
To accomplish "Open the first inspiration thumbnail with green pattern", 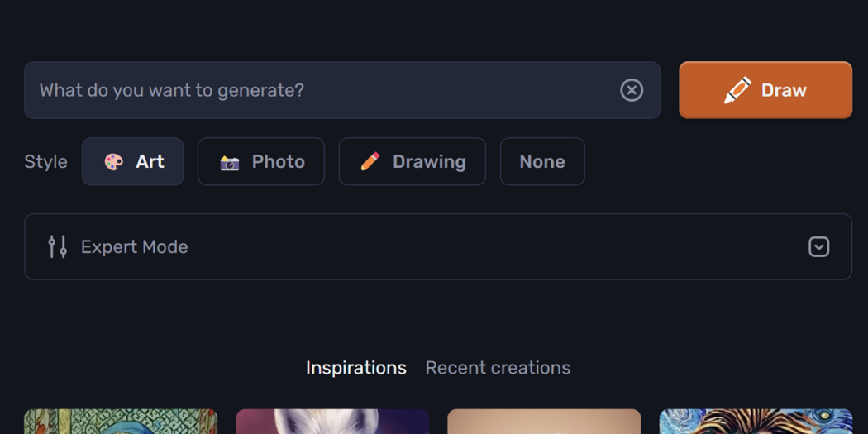I will (x=121, y=422).
